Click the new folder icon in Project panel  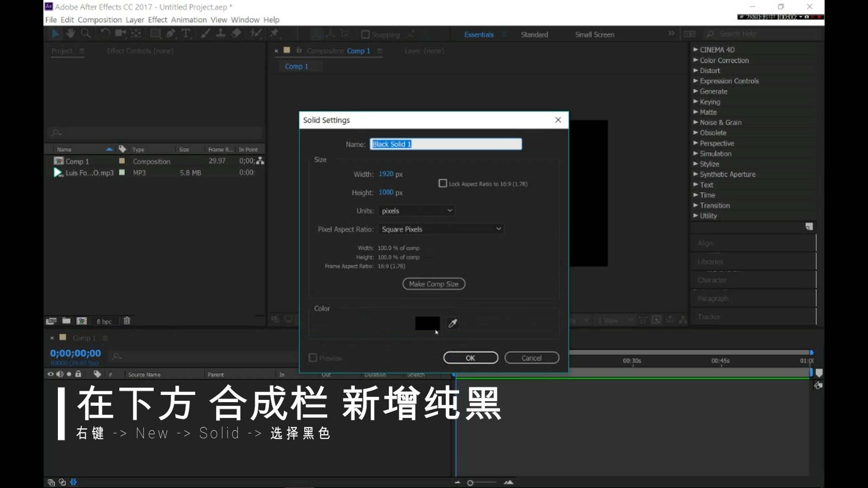[x=66, y=321]
